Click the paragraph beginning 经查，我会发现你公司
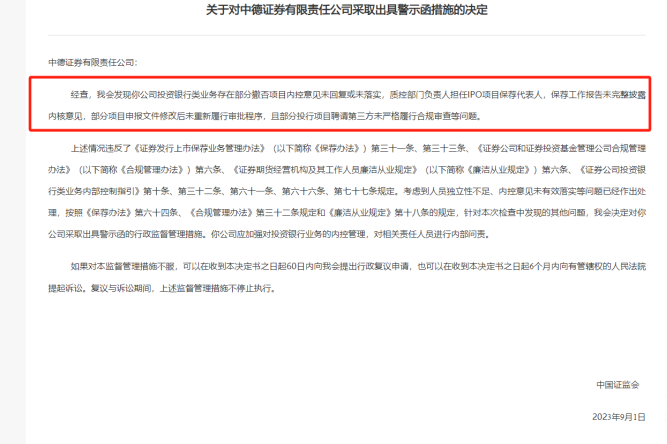Image resolution: width=667 pixels, height=444 pixels. click(x=347, y=105)
